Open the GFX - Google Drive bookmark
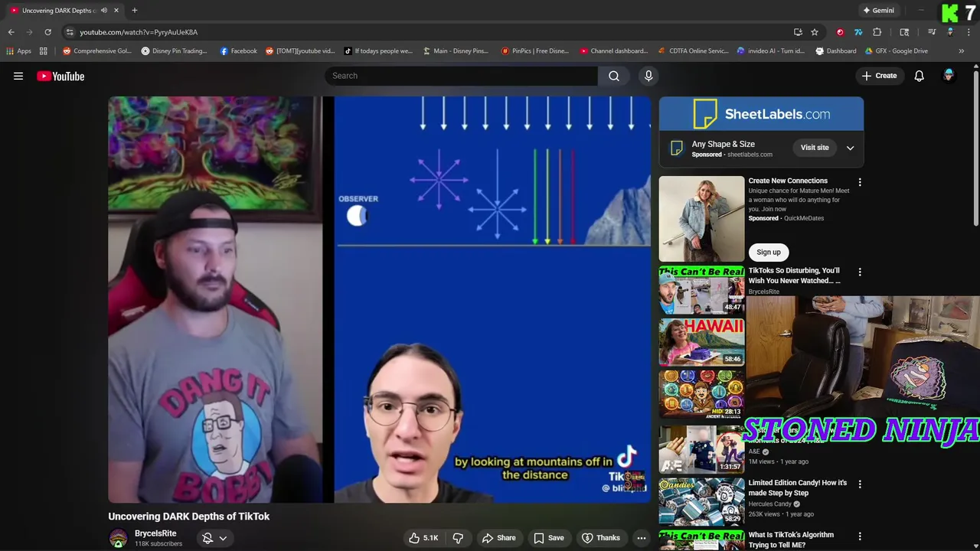This screenshot has width=980, height=551. [x=896, y=51]
